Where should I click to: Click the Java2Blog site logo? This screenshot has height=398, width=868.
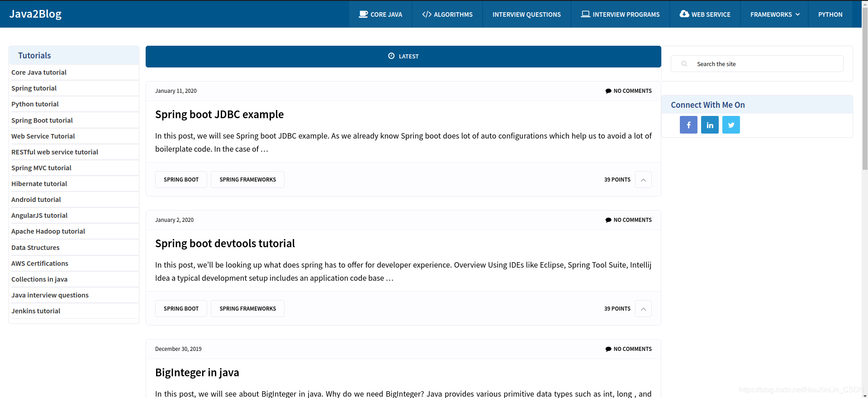tap(35, 14)
